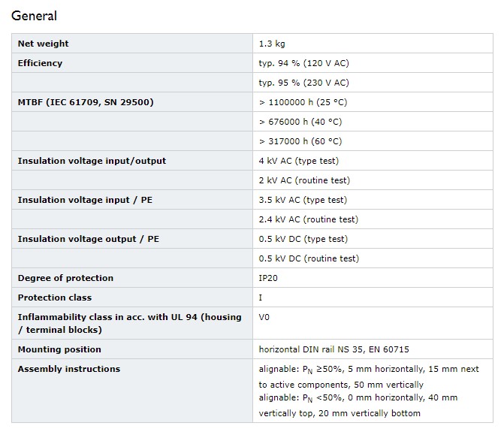Image resolution: width=504 pixels, height=432 pixels.
Task: Click the > 676000 h (40 °C) value
Action: pos(300,122)
